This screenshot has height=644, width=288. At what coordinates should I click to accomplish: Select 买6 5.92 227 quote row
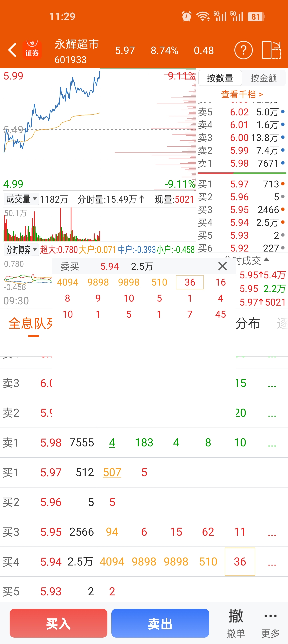pos(242,248)
